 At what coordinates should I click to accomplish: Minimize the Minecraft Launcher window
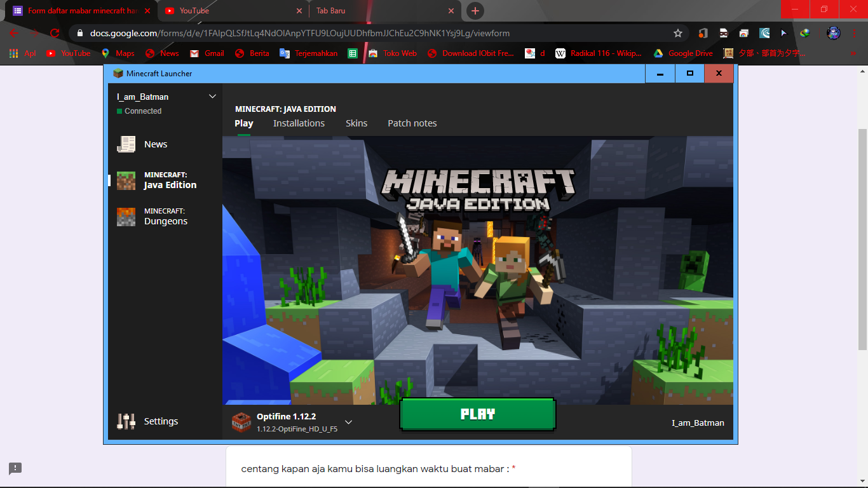(660, 74)
